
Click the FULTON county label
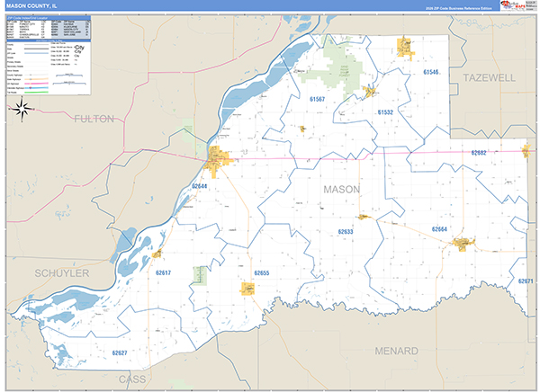(94, 119)
